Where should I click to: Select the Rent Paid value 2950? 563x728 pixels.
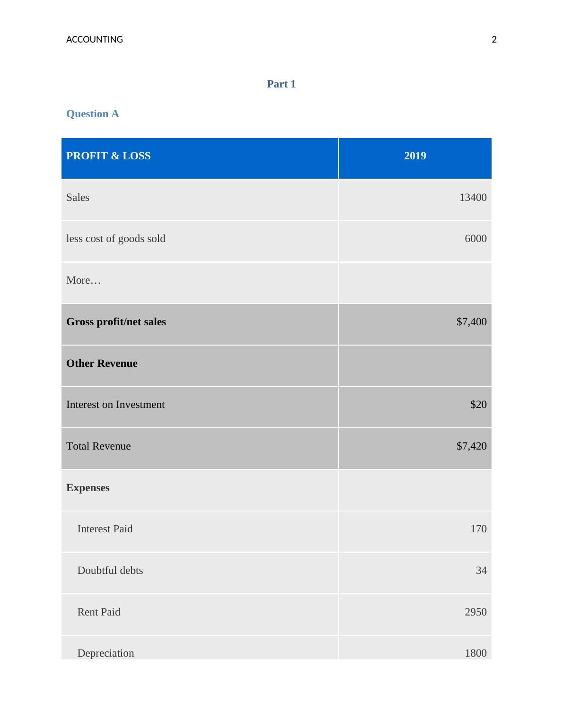475,612
